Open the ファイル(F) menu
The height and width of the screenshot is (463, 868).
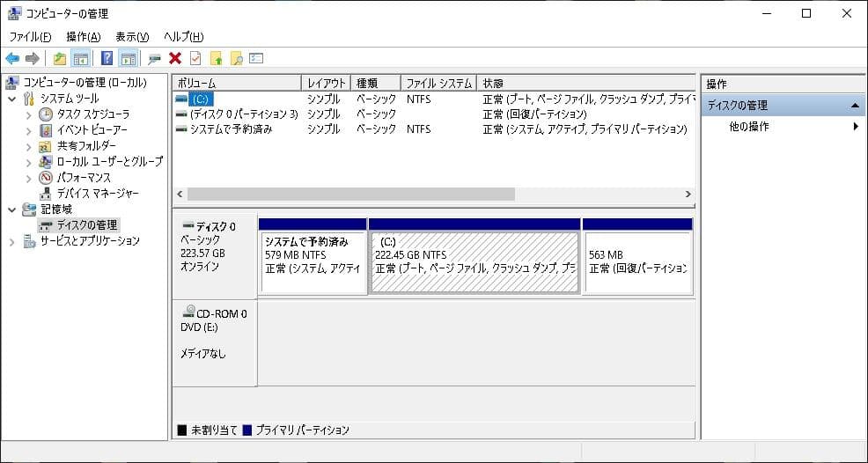[31, 37]
